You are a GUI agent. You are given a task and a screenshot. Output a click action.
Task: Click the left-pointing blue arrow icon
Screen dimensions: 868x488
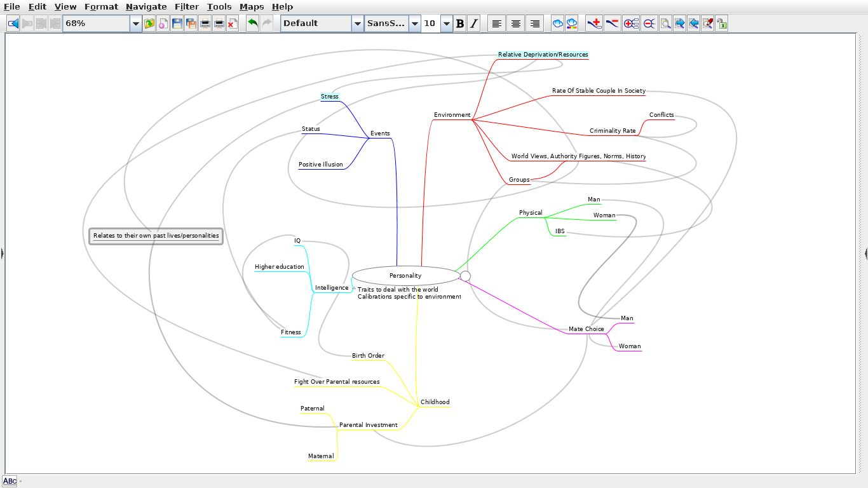tap(693, 24)
